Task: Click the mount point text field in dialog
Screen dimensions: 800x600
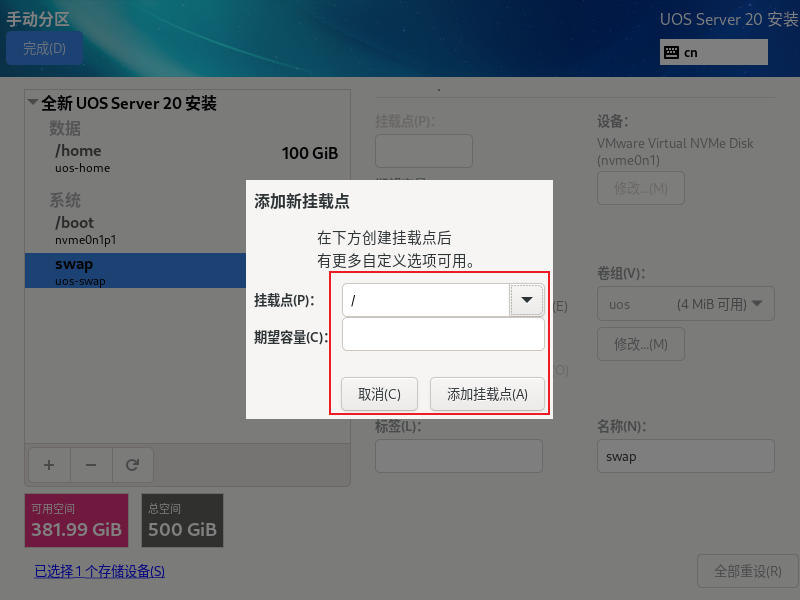Action: 426,300
